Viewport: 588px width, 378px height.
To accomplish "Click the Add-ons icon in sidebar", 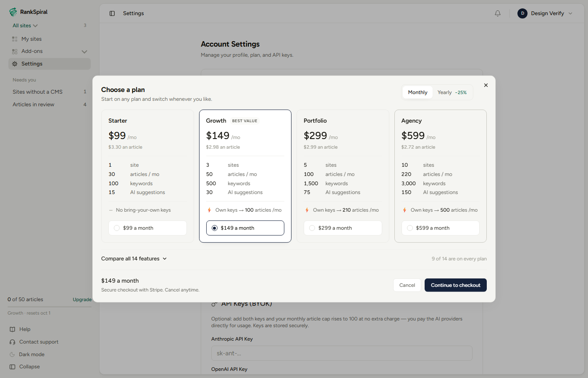I will pyautogui.click(x=15, y=51).
